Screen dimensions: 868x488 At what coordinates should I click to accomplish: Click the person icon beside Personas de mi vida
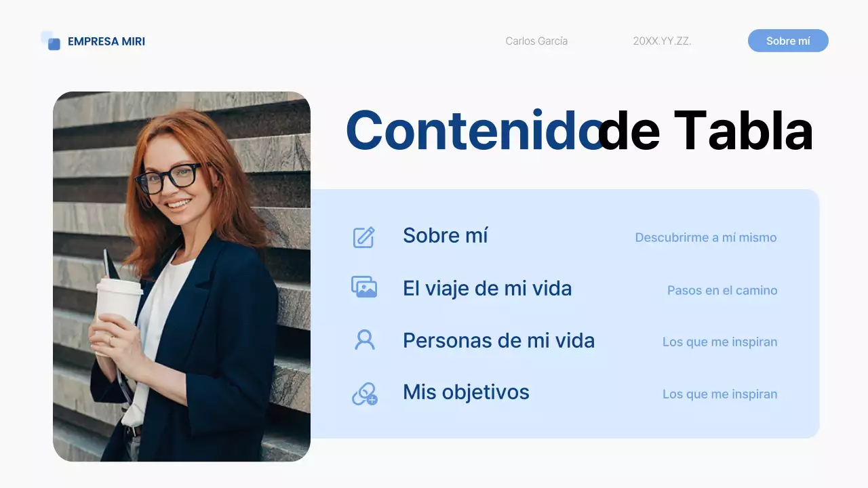click(365, 340)
